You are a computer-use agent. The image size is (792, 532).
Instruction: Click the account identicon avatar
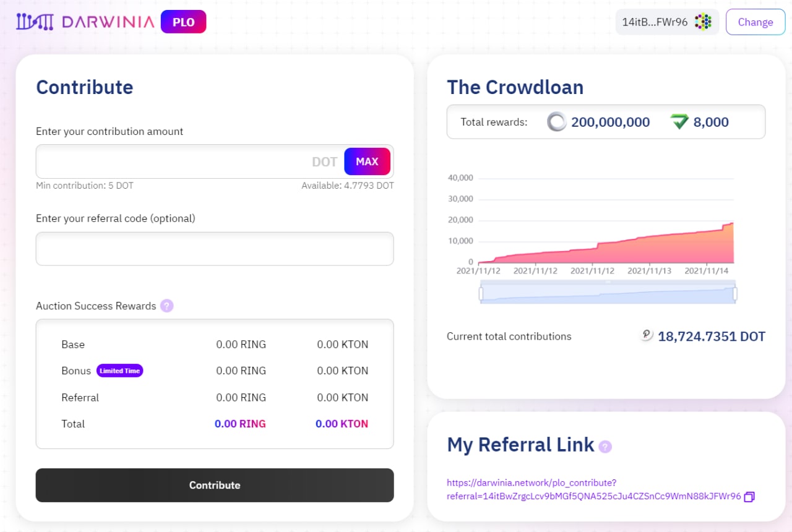point(703,22)
